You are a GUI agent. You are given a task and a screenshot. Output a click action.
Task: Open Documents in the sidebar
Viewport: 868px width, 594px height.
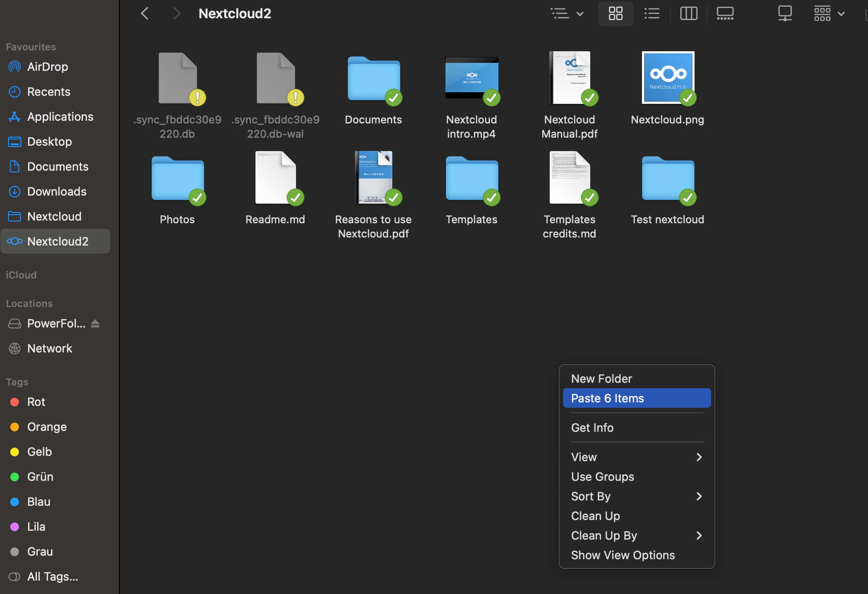tap(55, 167)
